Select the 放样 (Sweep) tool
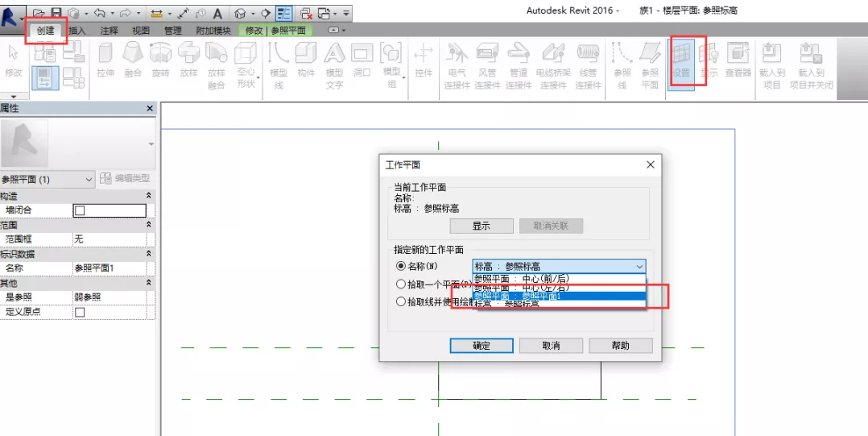This screenshot has height=436, width=868. tap(188, 60)
